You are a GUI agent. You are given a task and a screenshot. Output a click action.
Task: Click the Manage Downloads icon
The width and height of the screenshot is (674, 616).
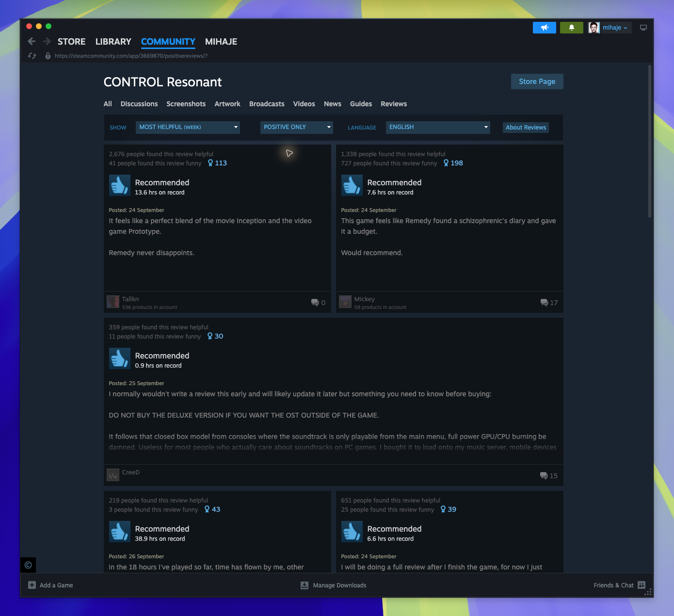(305, 585)
